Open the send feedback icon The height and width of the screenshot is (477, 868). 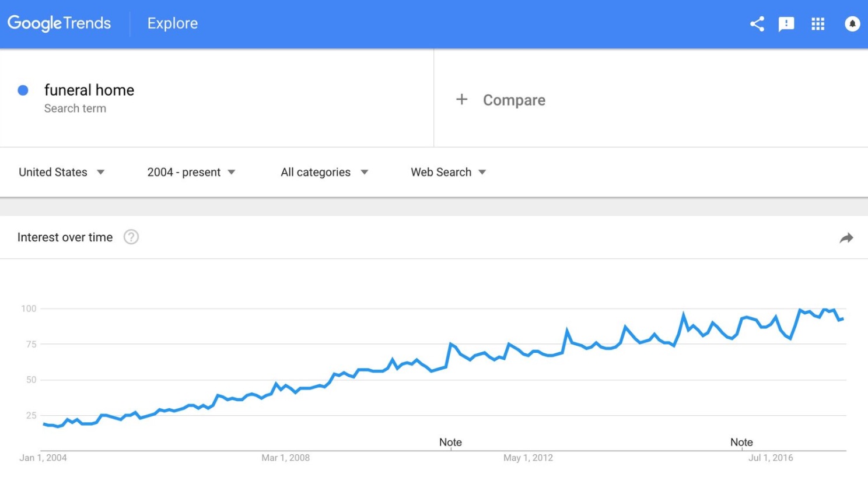click(x=786, y=24)
